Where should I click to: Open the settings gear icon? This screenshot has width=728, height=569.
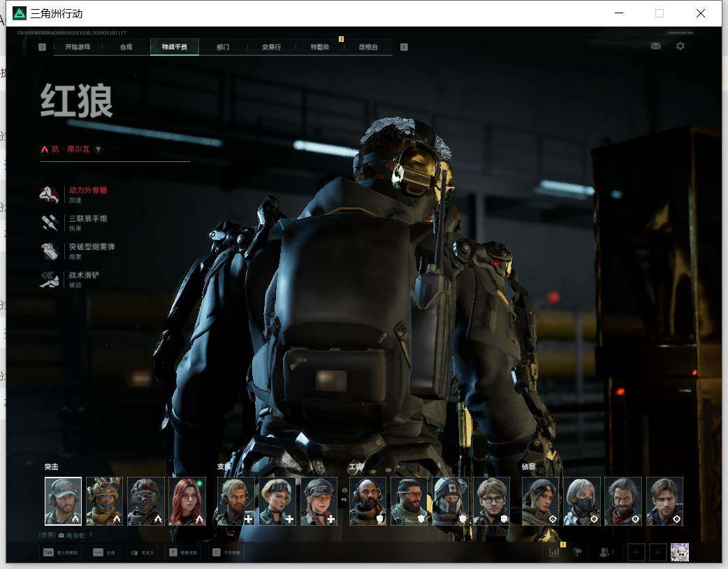tap(680, 46)
